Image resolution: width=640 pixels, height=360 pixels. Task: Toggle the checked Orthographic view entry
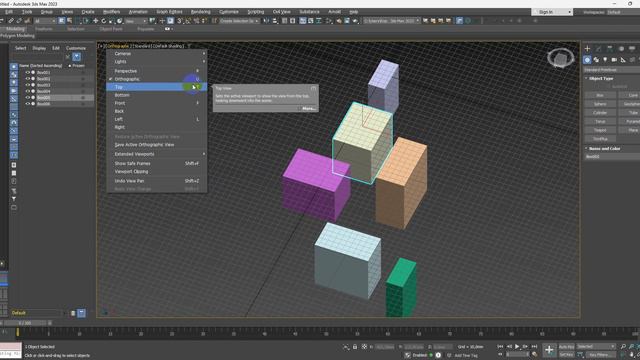[156, 79]
